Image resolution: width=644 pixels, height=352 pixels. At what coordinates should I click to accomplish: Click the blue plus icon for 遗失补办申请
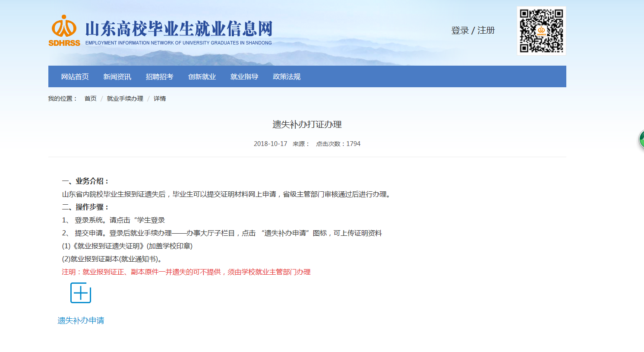point(81,293)
